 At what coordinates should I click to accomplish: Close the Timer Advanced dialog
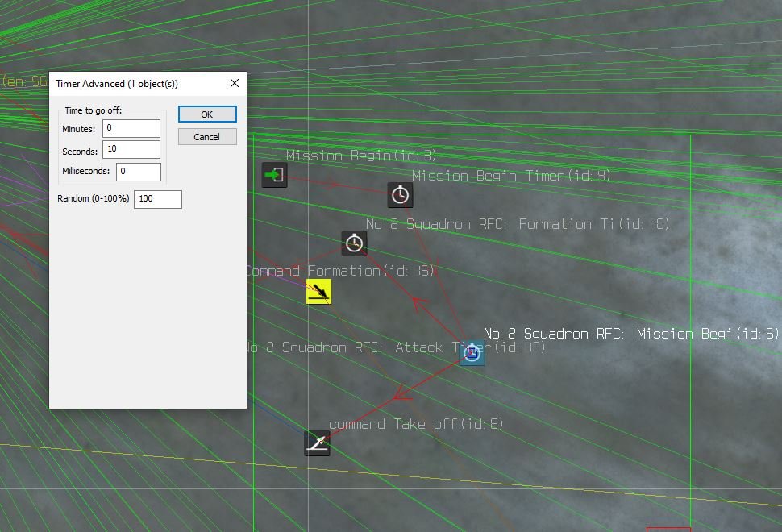point(235,84)
